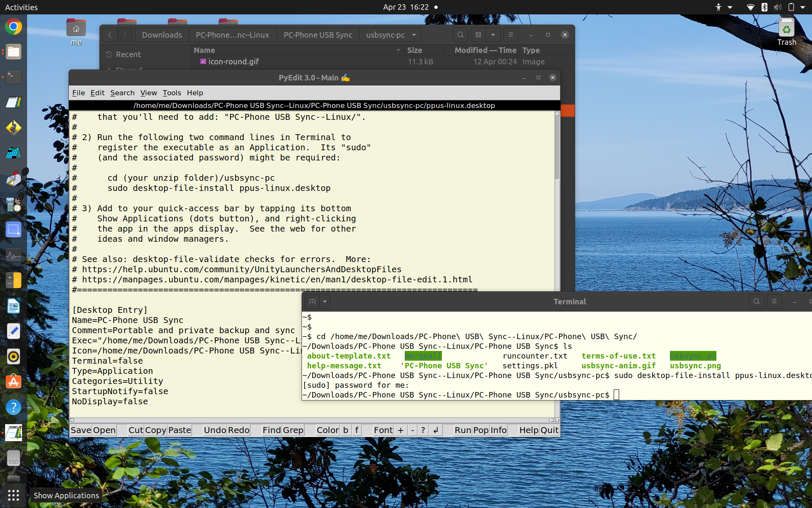The width and height of the screenshot is (812, 508).
Task: Expand Files view options dropdown arrow
Action: tap(493, 35)
